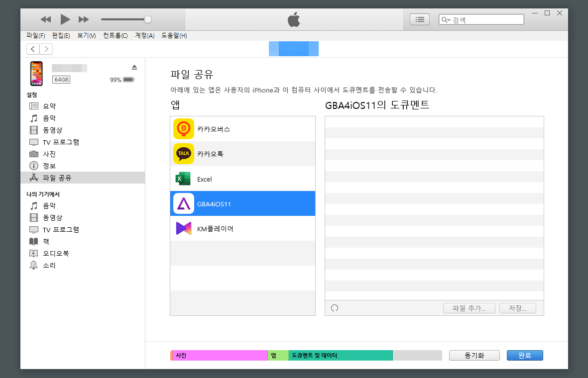The width and height of the screenshot is (588, 378).
Task: Close the iTunes window
Action: click(x=560, y=13)
